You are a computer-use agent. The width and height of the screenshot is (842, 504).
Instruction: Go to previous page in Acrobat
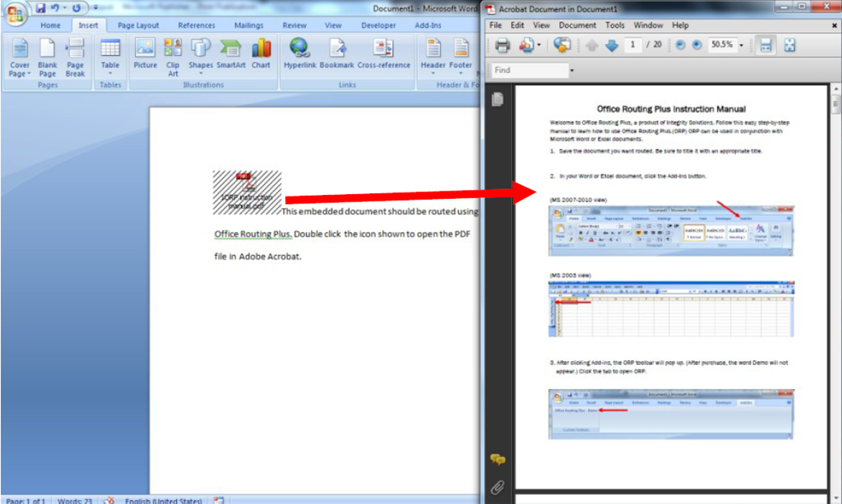(x=592, y=45)
